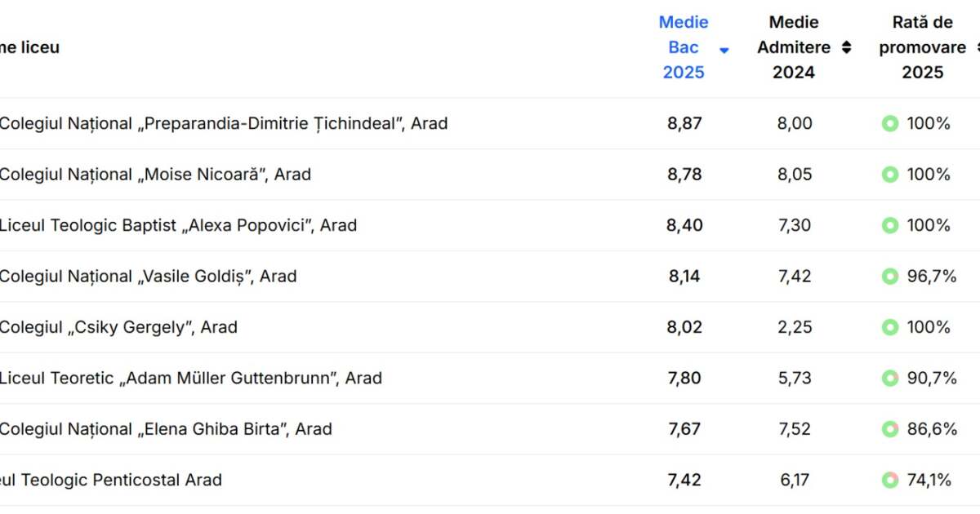Open Colegiul Național Preparandia-Dimitrie Țichindeal entry
The height and width of the screenshot is (514, 980).
[223, 124]
